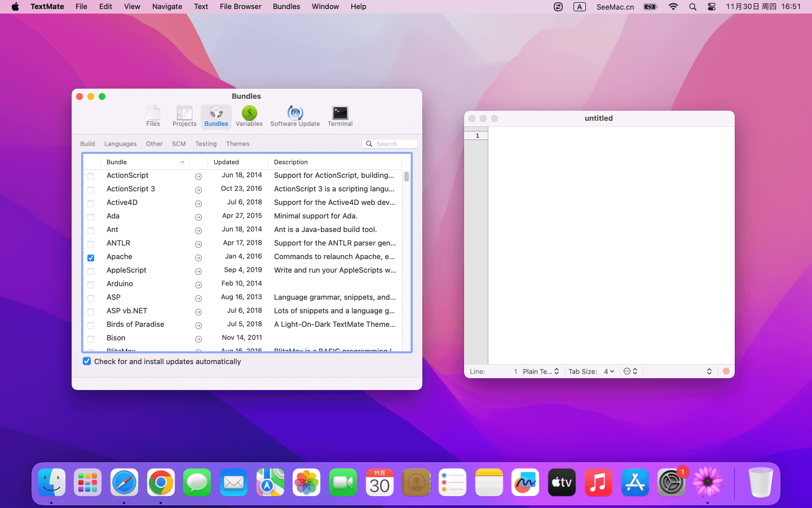Image resolution: width=812 pixels, height=508 pixels.
Task: Filter bundles by SCM category
Action: 179,144
